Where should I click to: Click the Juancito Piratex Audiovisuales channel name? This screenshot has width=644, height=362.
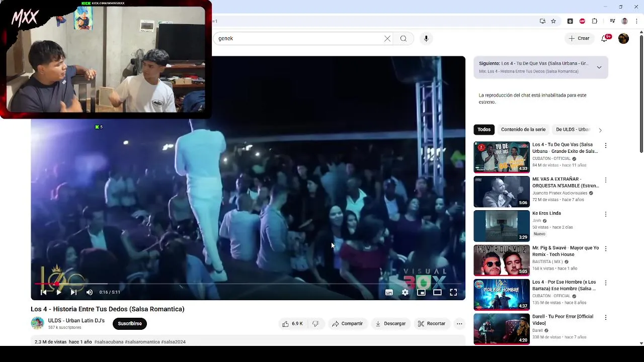pyautogui.click(x=559, y=193)
